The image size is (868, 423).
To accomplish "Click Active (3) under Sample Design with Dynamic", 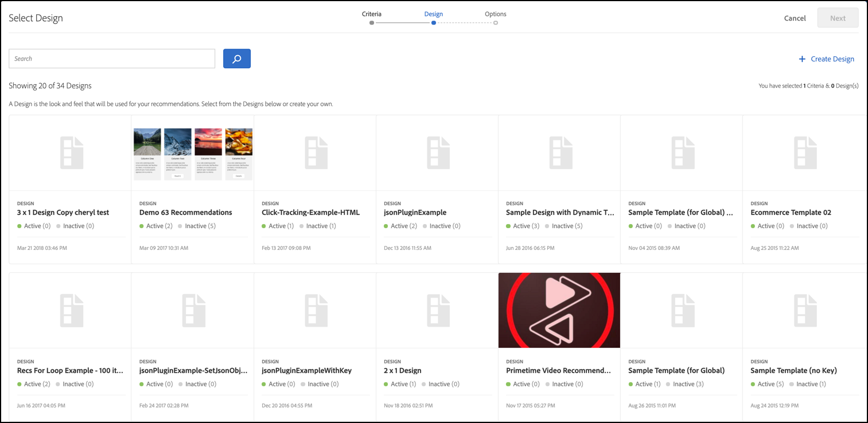I will pos(523,226).
